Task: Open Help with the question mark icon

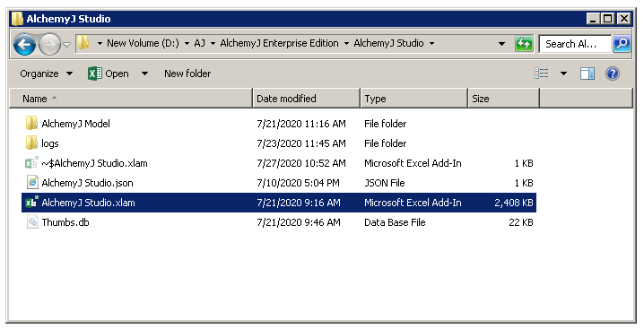Action: [x=612, y=74]
